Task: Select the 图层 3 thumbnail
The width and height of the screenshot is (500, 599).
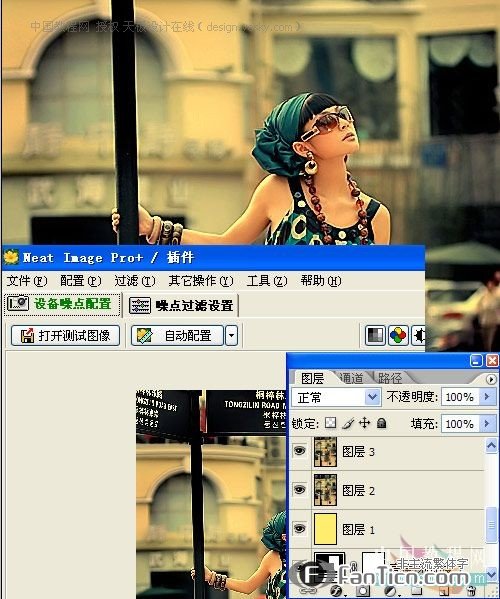Action: [325, 452]
